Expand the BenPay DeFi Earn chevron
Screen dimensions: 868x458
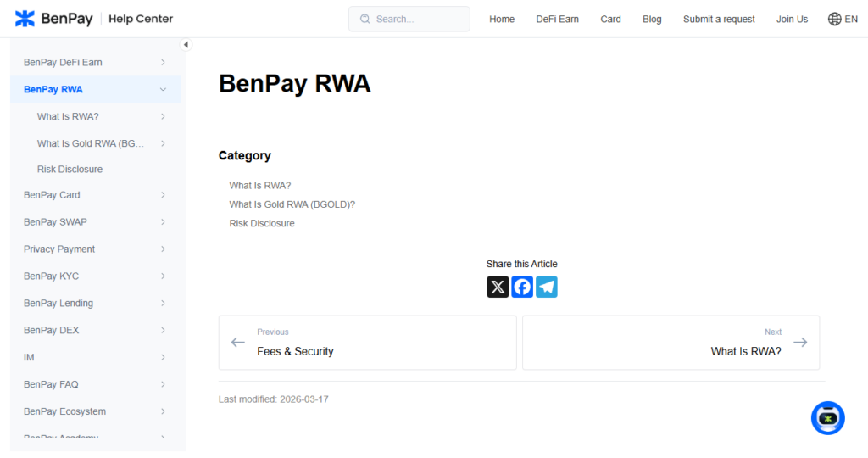163,62
